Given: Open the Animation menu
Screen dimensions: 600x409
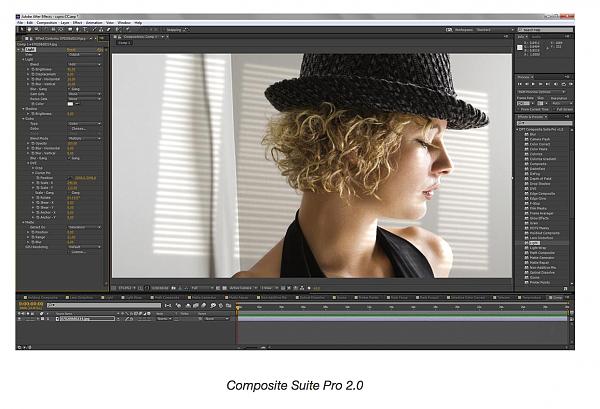Looking at the screenshot, I should (94, 23).
